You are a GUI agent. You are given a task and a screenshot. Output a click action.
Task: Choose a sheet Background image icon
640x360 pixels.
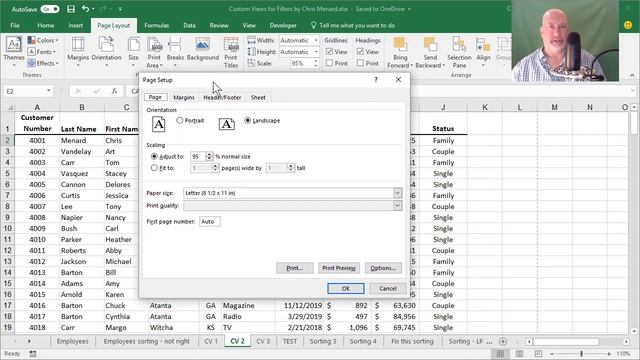202,45
